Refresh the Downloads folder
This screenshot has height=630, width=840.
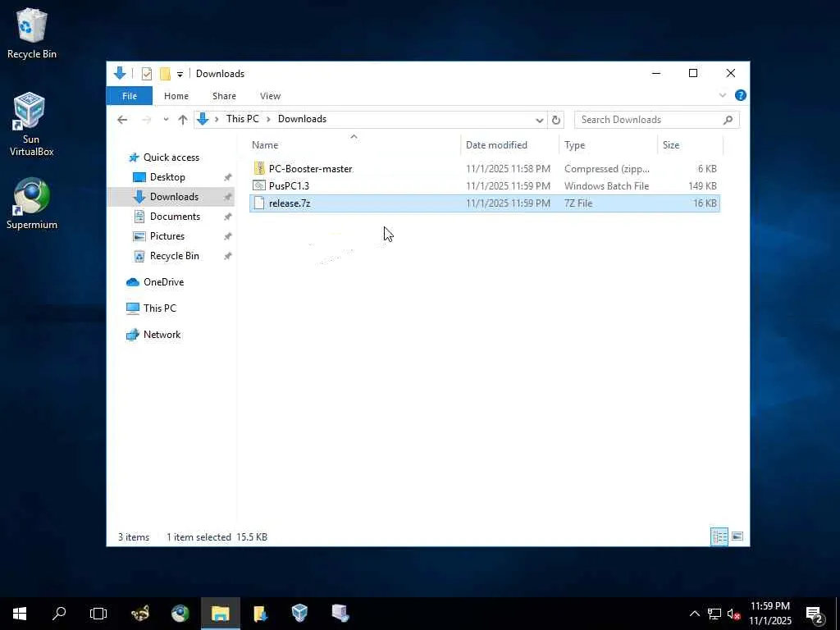(556, 120)
